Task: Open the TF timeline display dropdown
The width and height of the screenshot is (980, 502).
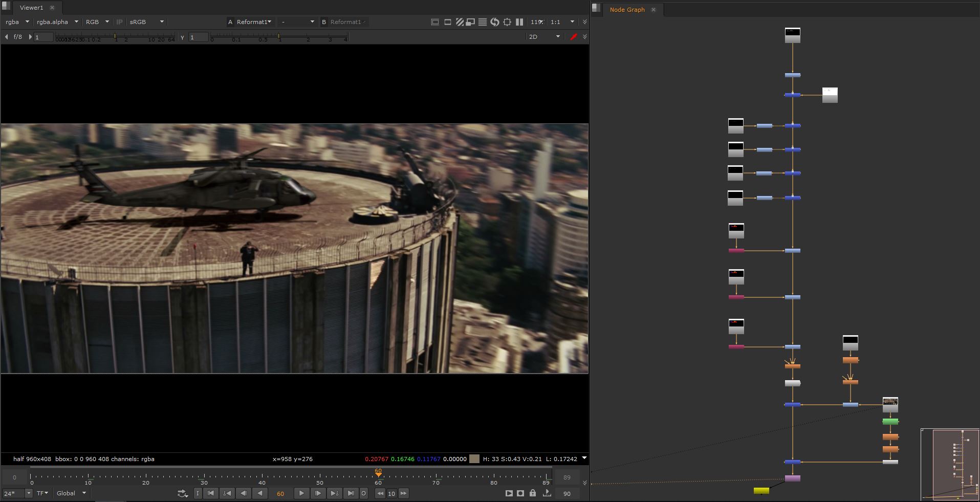Action: tap(42, 493)
